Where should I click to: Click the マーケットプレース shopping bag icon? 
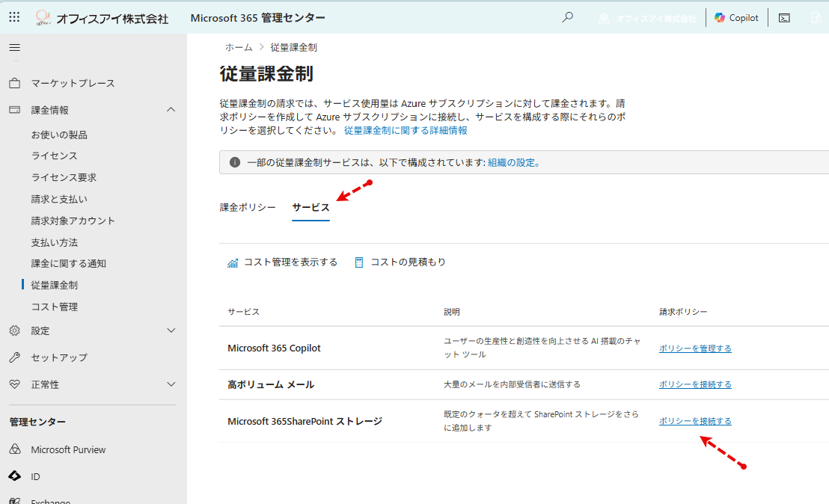point(15,83)
